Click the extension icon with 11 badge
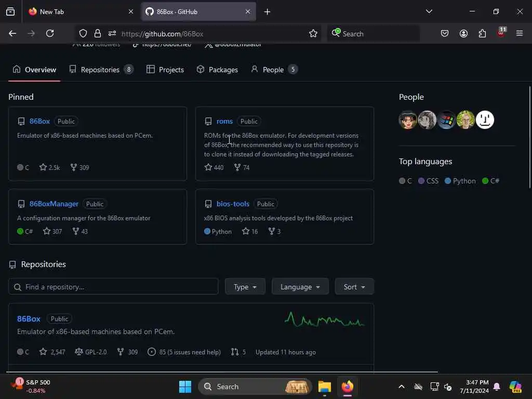The width and height of the screenshot is (532, 399). tap(501, 33)
